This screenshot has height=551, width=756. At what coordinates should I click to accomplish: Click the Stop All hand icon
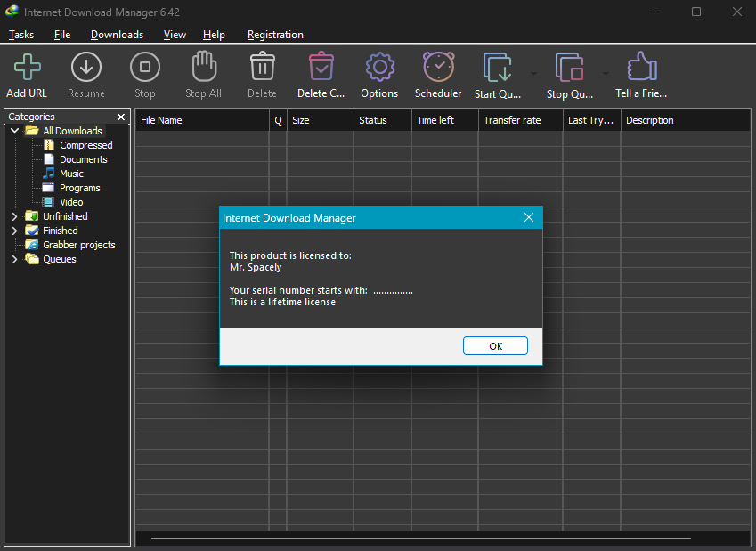pyautogui.click(x=204, y=67)
